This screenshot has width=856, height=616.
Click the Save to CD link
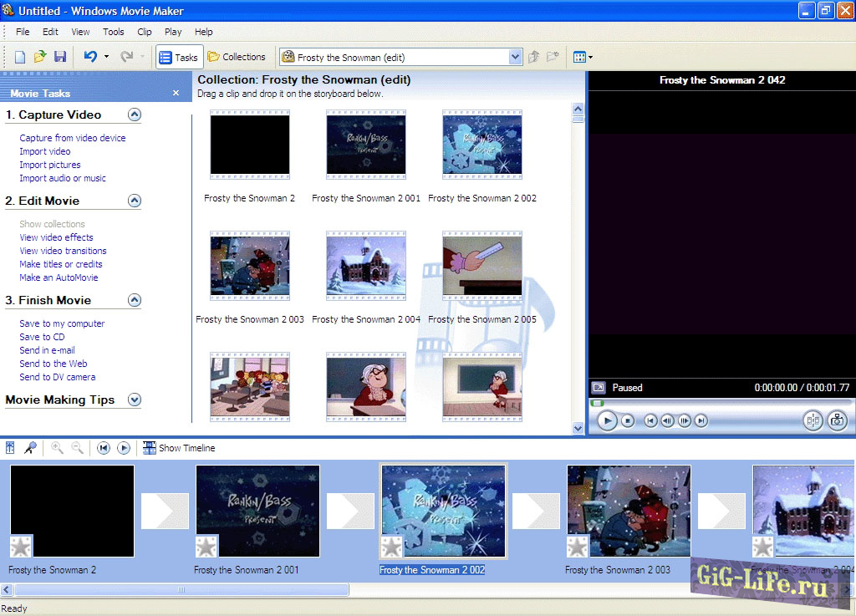[x=42, y=337]
